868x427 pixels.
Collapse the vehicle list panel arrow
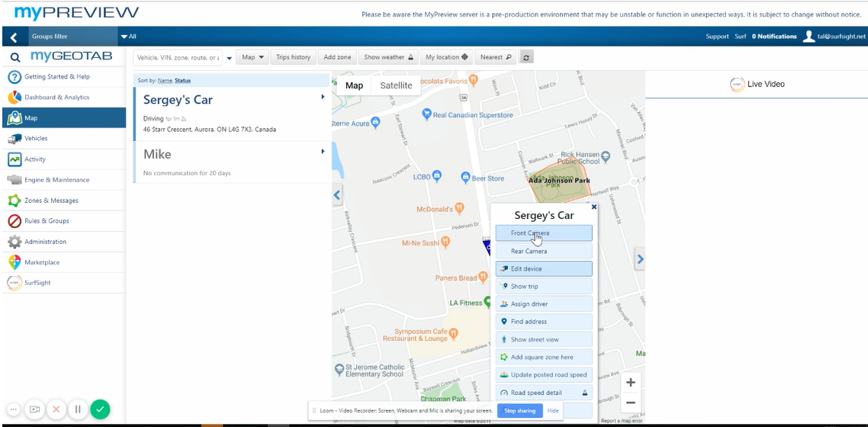pos(336,195)
